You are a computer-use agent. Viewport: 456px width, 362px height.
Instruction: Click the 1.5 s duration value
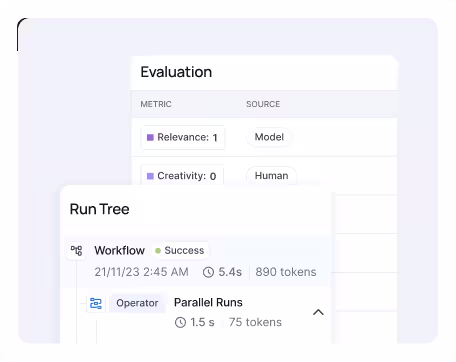click(202, 322)
